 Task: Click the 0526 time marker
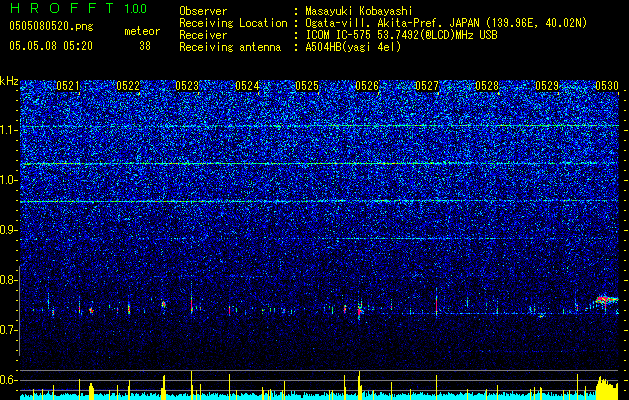pyautogui.click(x=367, y=86)
